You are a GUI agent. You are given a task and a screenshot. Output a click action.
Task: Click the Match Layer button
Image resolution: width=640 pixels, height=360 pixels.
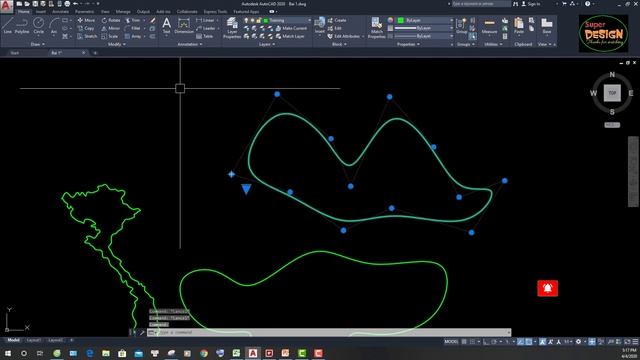pyautogui.click(x=290, y=36)
